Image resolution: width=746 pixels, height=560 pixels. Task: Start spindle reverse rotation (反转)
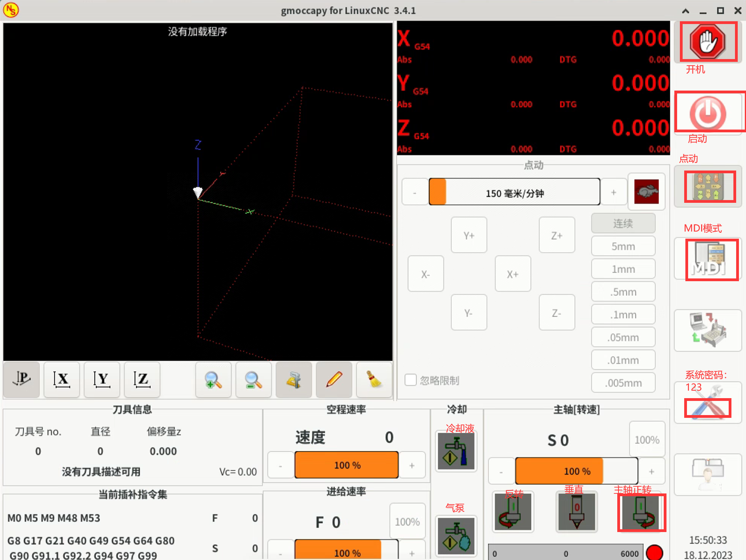tap(513, 512)
